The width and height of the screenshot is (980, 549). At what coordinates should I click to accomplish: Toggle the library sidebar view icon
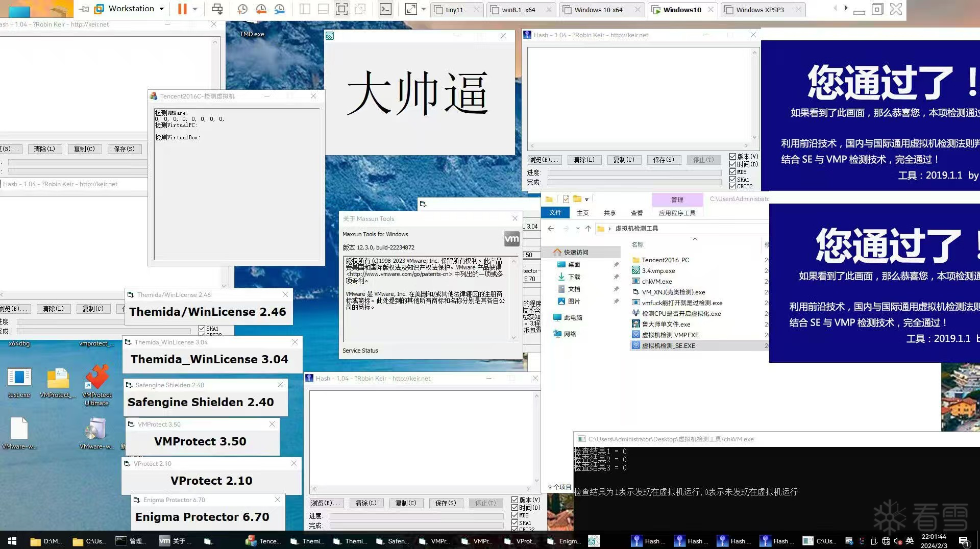click(x=305, y=9)
